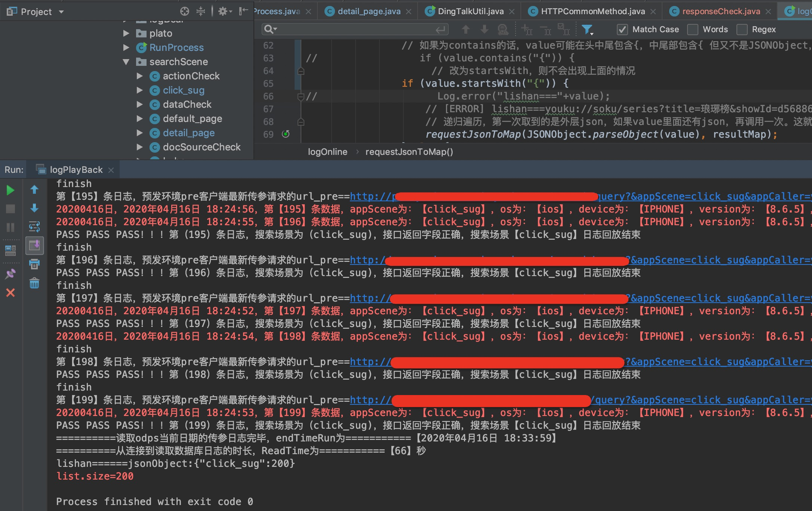Image resolution: width=812 pixels, height=511 pixels.
Task: Click in the find search text field
Action: click(x=355, y=30)
